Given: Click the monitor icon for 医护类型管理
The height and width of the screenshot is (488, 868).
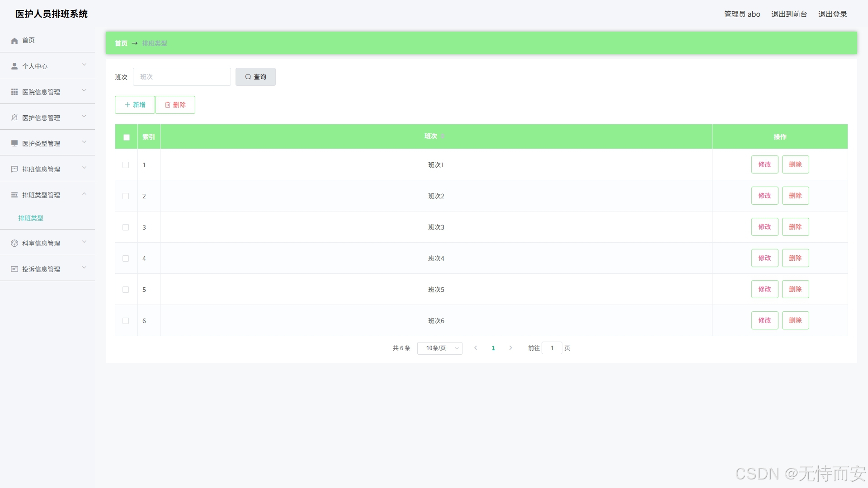Looking at the screenshot, I should 14,144.
